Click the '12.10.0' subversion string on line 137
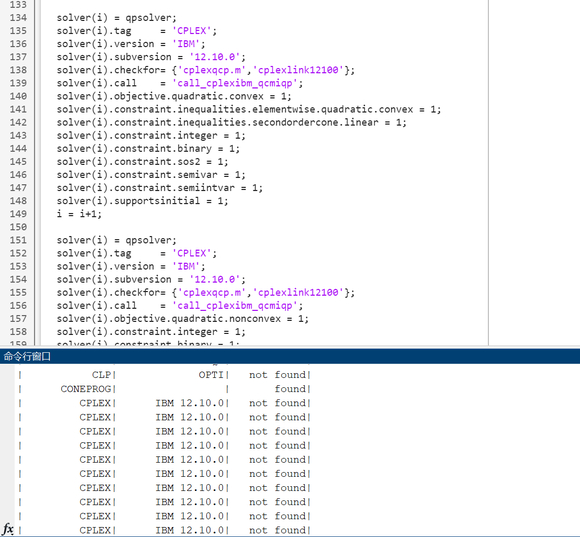This screenshot has width=580, height=537. 215,57
